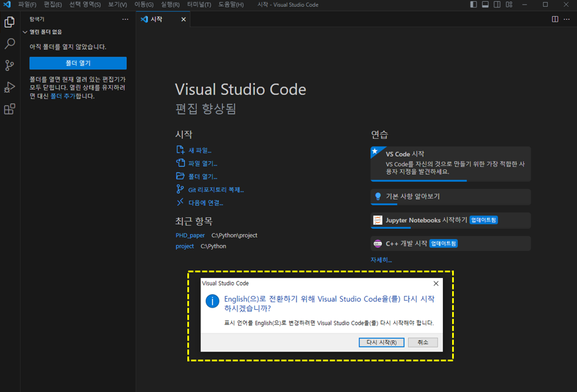Open the Explorer panel more actions ellipsis
577x392 pixels.
[125, 19]
